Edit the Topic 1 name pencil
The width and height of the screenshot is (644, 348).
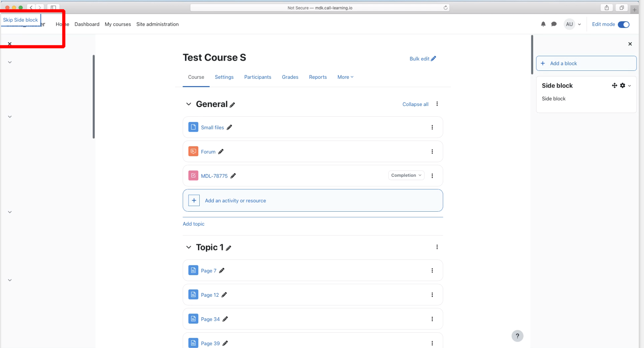coord(229,248)
